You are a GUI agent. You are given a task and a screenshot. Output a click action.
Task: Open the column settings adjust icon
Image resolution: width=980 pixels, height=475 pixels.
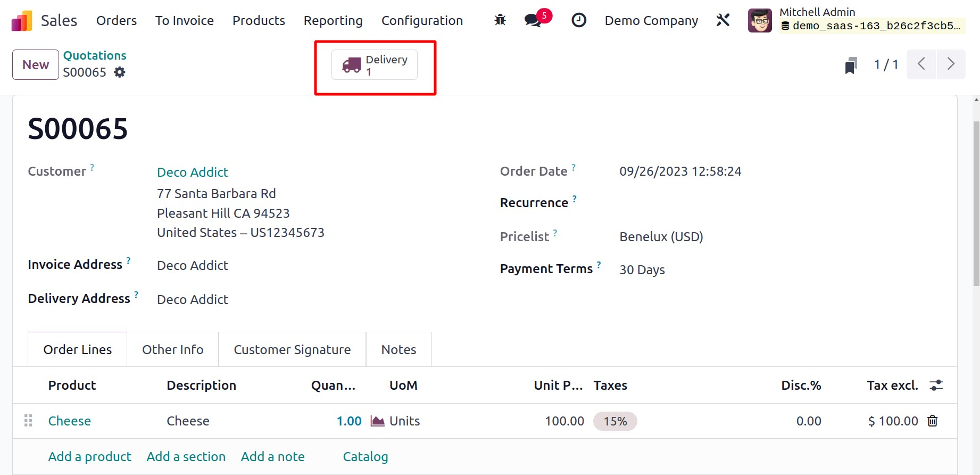pos(936,385)
